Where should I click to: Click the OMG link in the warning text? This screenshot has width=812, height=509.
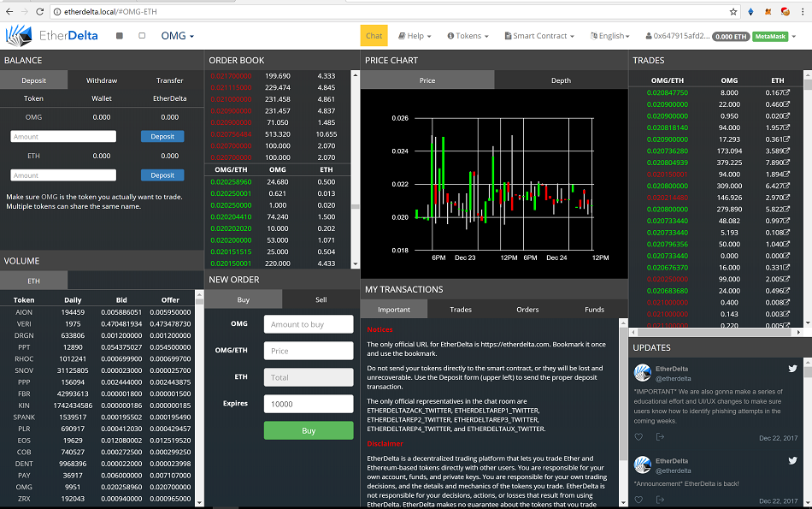tap(50, 197)
